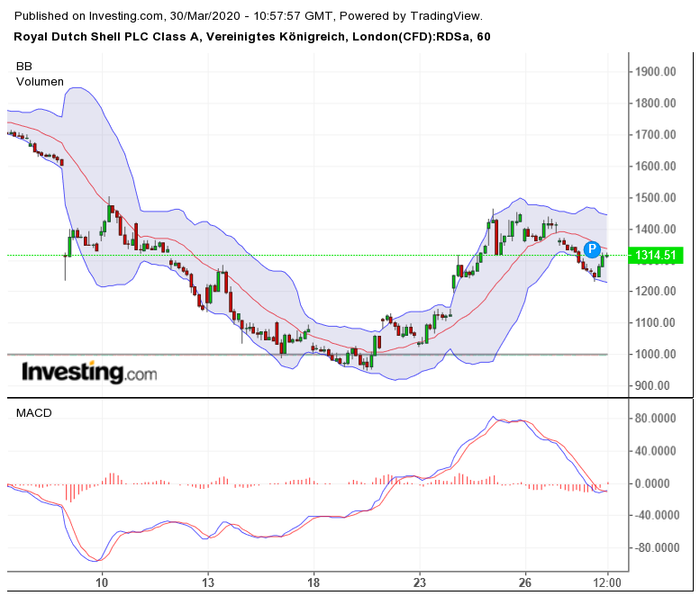Click the Published on Investing.com header line
The width and height of the screenshot is (700, 596).
(249, 16)
